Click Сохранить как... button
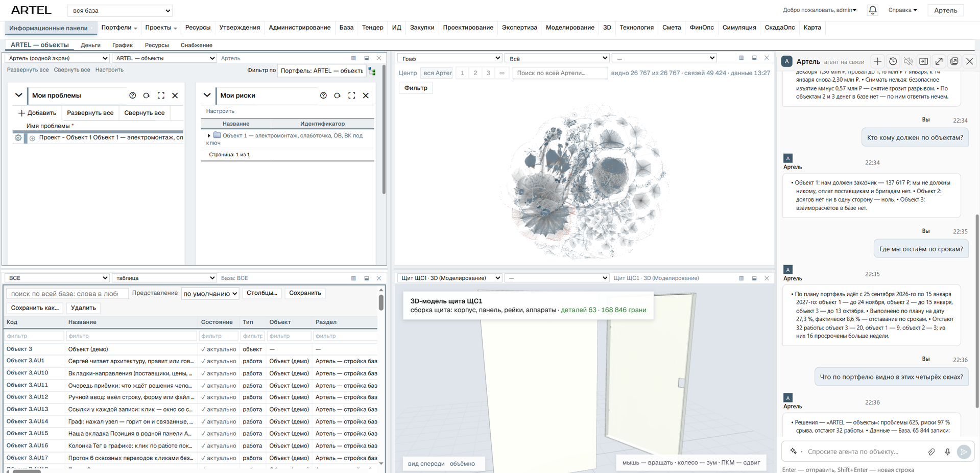 [35, 308]
